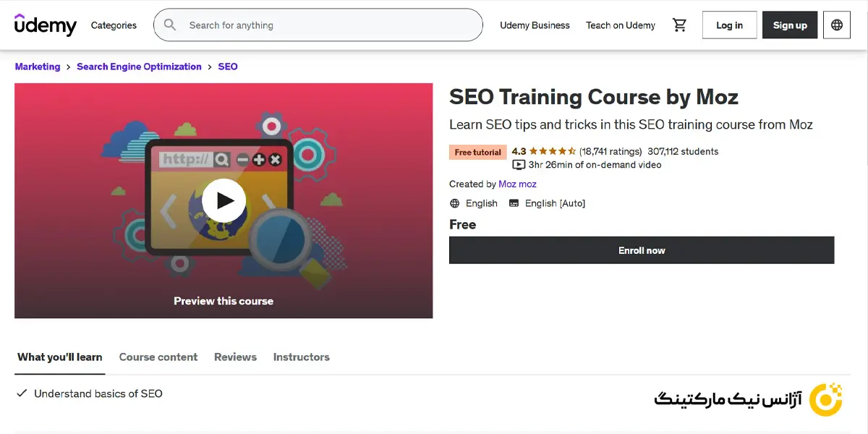Viewport: 868px width, 434px height.
Task: Click the English language globe icon
Action: pos(455,203)
